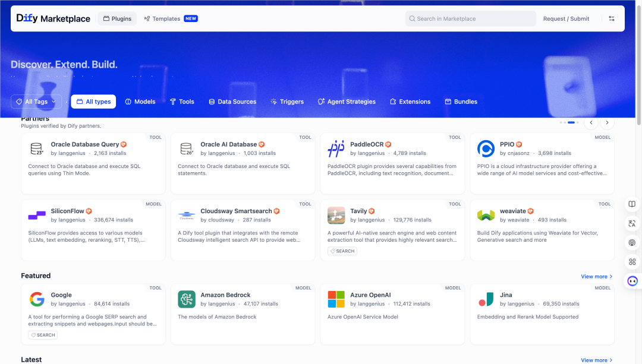Screen dimensions: 642x364
Task: Open View more for Latest section
Action: [x=597, y=360]
